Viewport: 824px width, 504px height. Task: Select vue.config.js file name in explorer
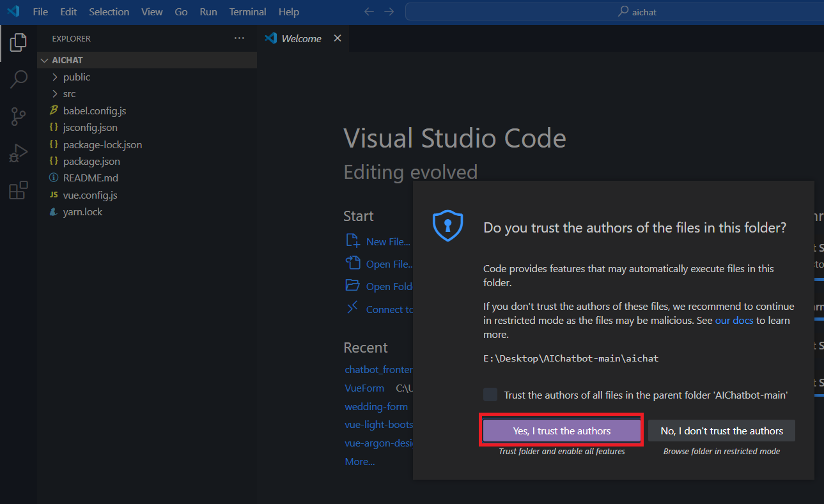pos(90,195)
